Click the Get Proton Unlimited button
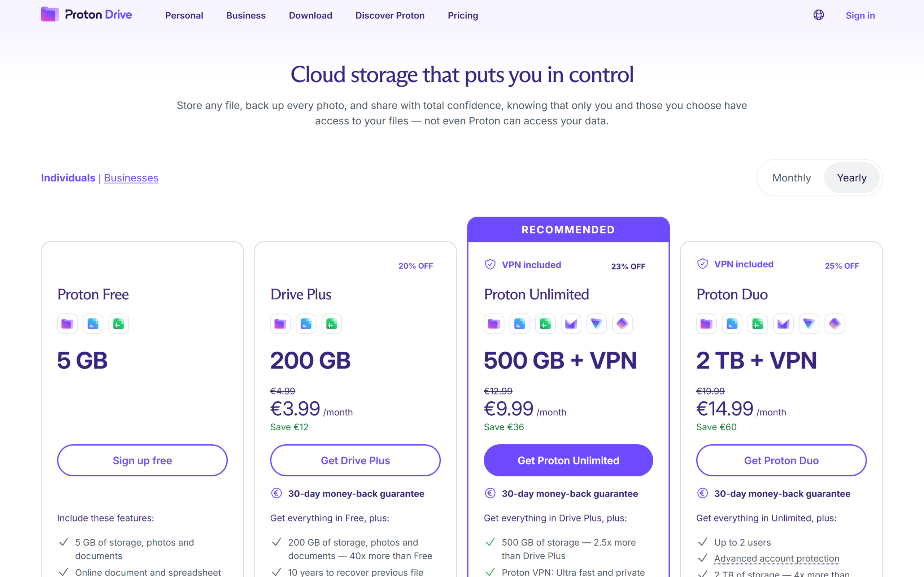 click(x=568, y=460)
